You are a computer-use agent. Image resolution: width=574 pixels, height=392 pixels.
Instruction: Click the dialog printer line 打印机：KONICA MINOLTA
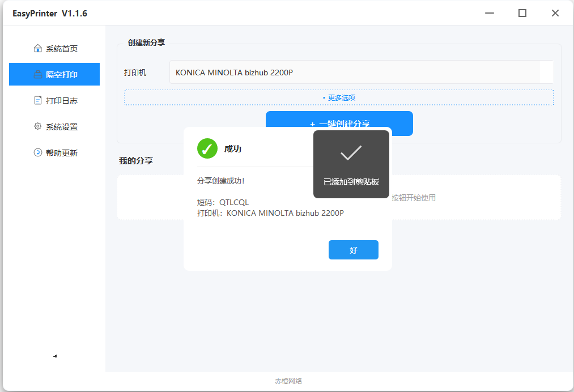click(x=270, y=213)
